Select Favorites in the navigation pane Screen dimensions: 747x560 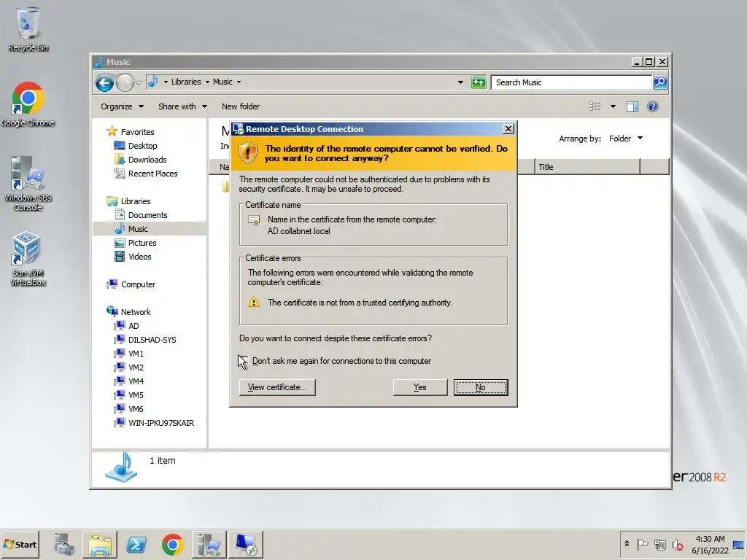coord(137,132)
